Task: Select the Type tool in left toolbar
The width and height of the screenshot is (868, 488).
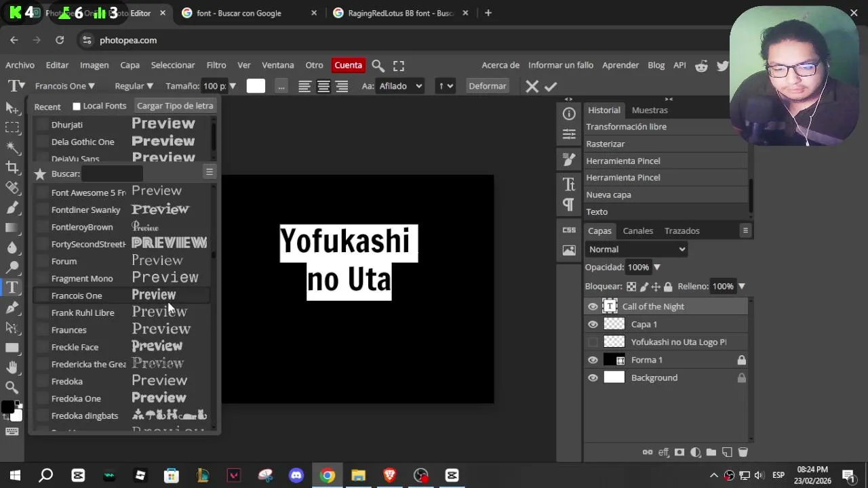Action: tap(12, 287)
